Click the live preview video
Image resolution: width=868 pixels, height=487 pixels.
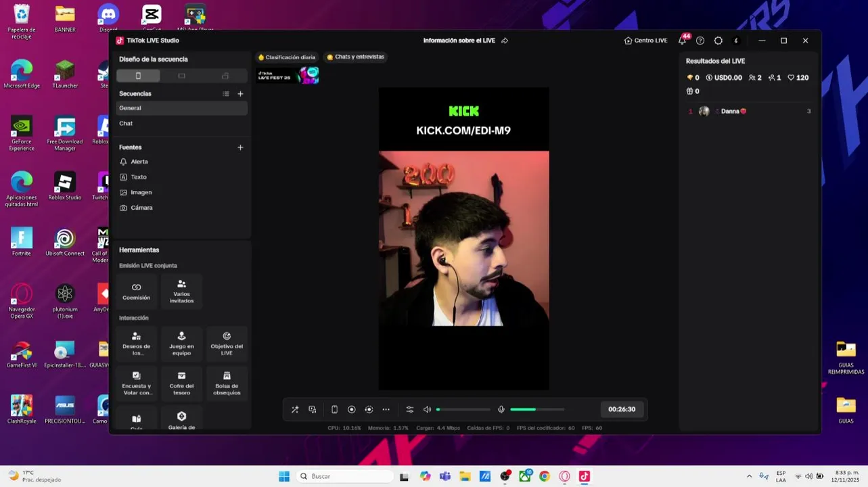click(464, 239)
